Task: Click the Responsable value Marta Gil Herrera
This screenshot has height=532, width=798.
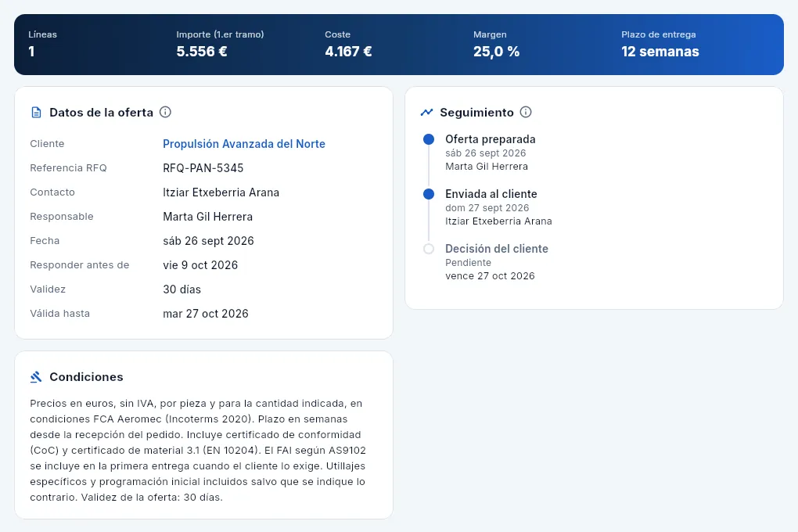Action: [x=207, y=217]
